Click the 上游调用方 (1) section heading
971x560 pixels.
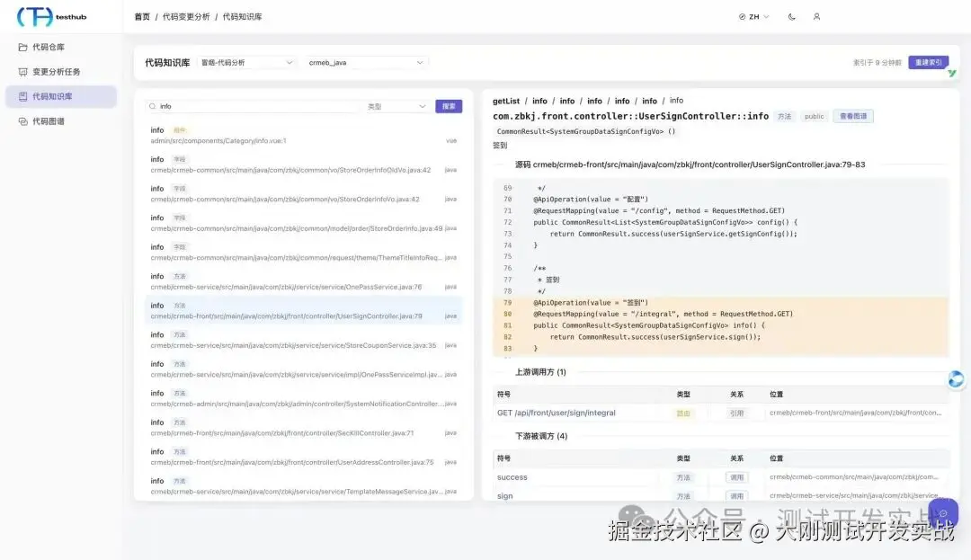click(x=540, y=372)
